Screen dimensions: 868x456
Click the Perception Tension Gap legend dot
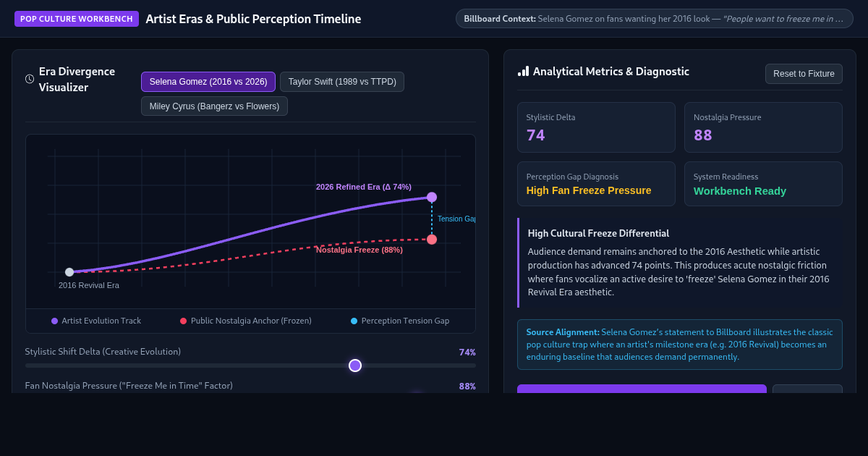354,321
